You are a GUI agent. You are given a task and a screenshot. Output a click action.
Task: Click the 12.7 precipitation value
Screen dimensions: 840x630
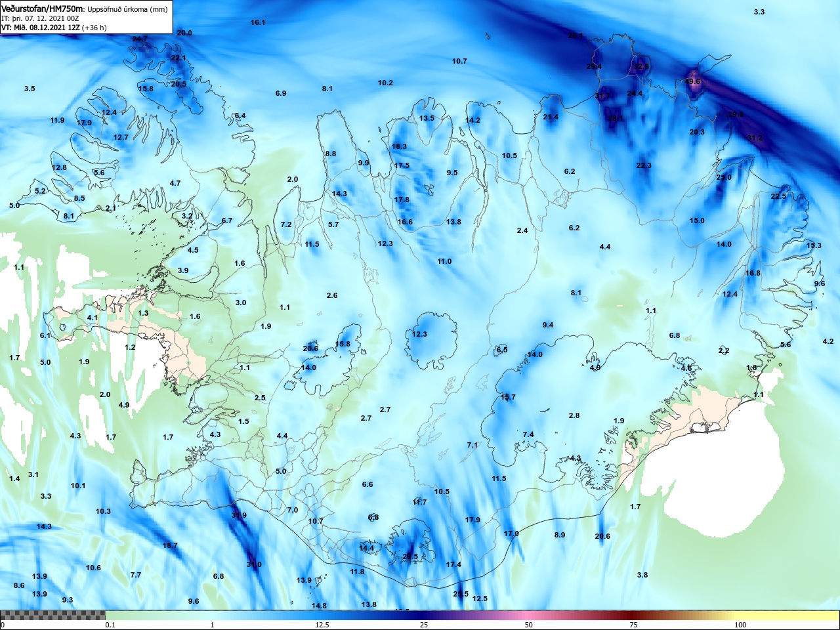click(x=121, y=138)
